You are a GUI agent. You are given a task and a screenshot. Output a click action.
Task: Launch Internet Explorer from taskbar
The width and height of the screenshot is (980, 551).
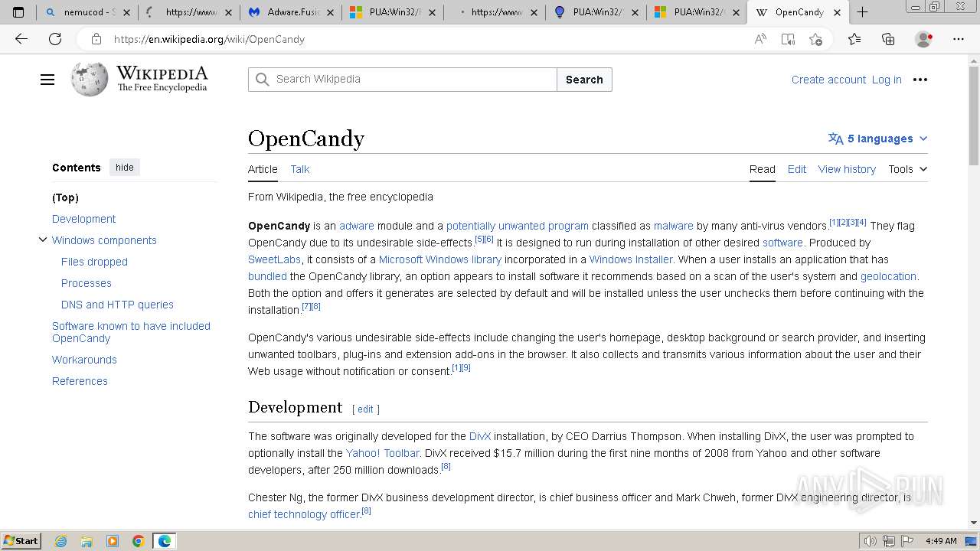[60, 541]
